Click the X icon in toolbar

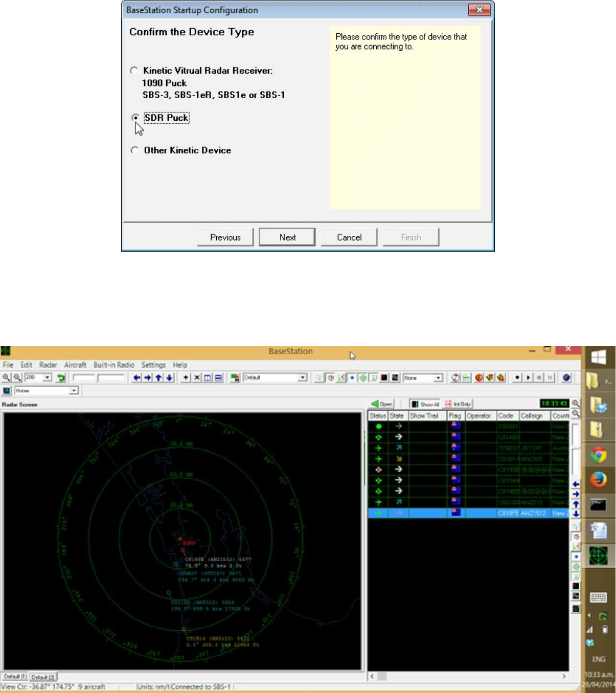point(197,377)
